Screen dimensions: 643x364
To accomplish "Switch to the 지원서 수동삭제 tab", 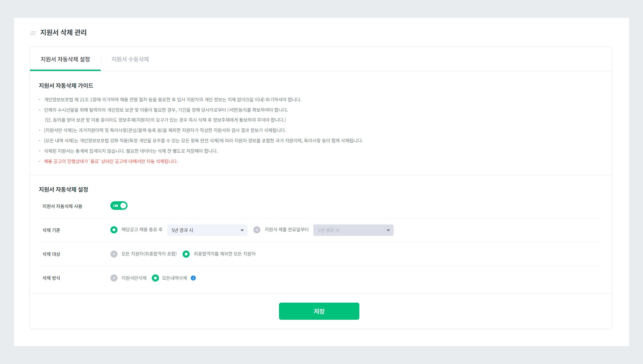I will 130,59.
